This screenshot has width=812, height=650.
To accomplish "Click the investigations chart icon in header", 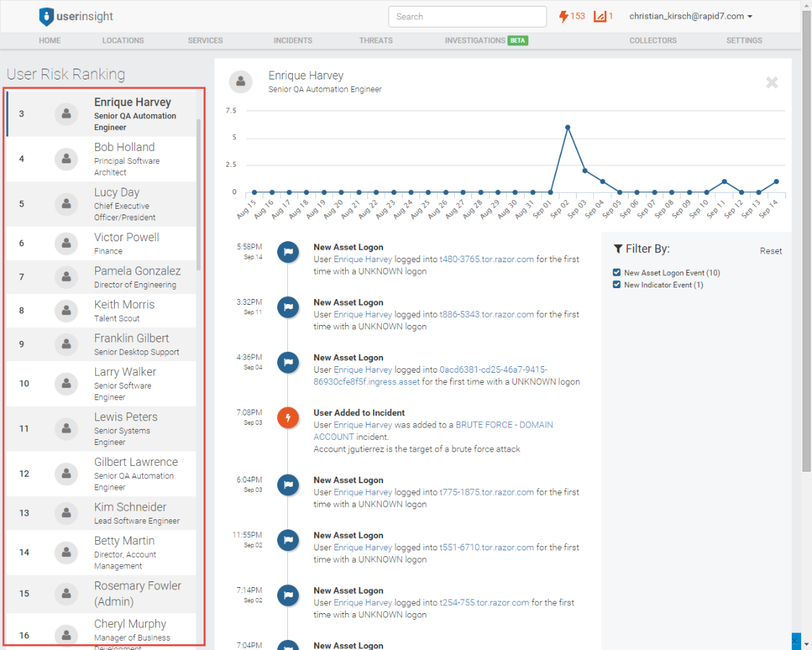I will coord(600,17).
